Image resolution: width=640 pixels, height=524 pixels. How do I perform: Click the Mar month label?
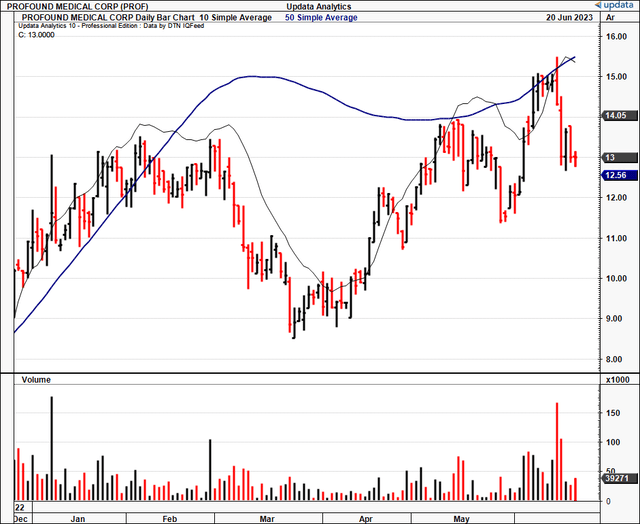point(267,519)
